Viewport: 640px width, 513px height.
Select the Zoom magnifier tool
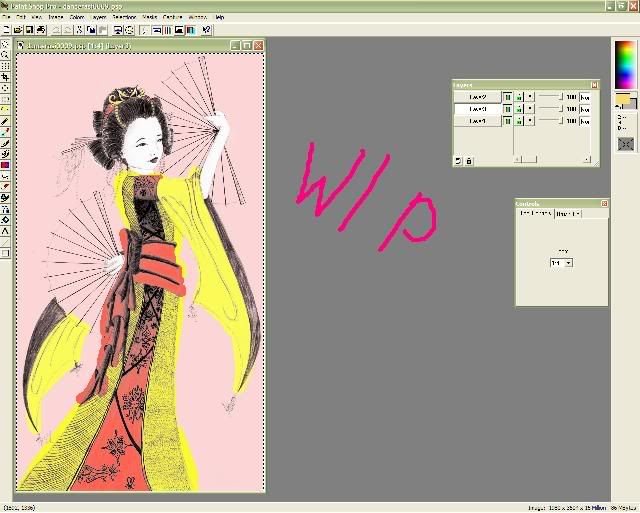click(5, 55)
